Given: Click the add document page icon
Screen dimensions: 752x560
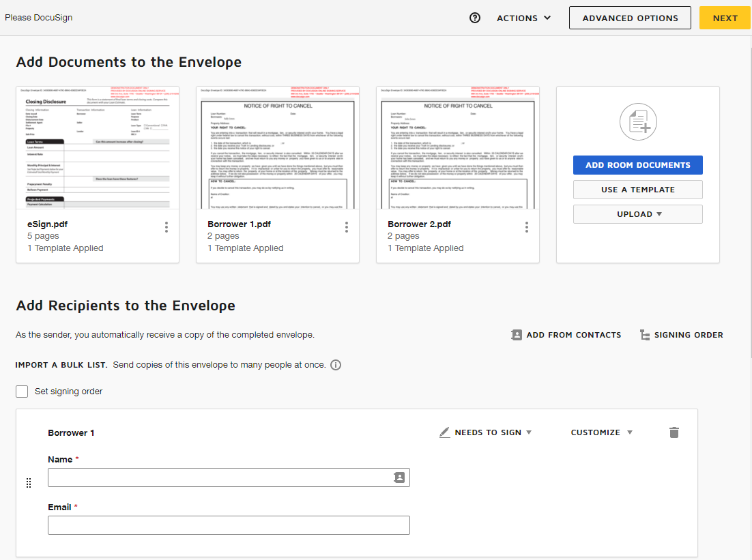Looking at the screenshot, I should [637, 123].
